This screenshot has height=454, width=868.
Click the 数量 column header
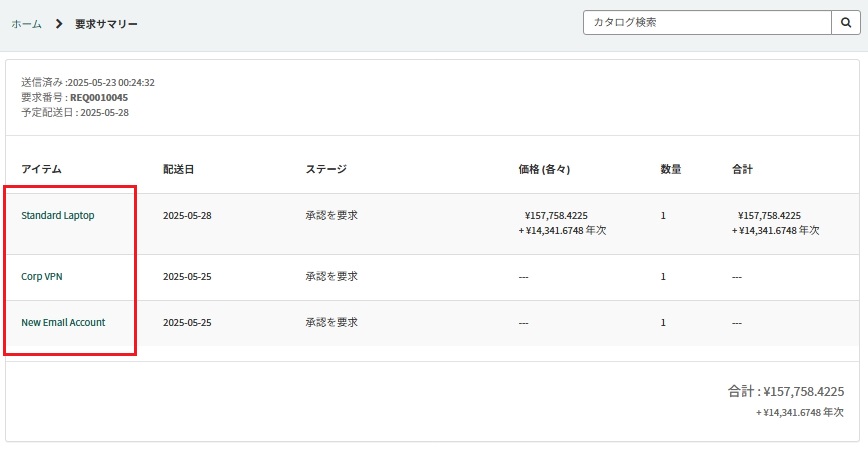coord(671,169)
